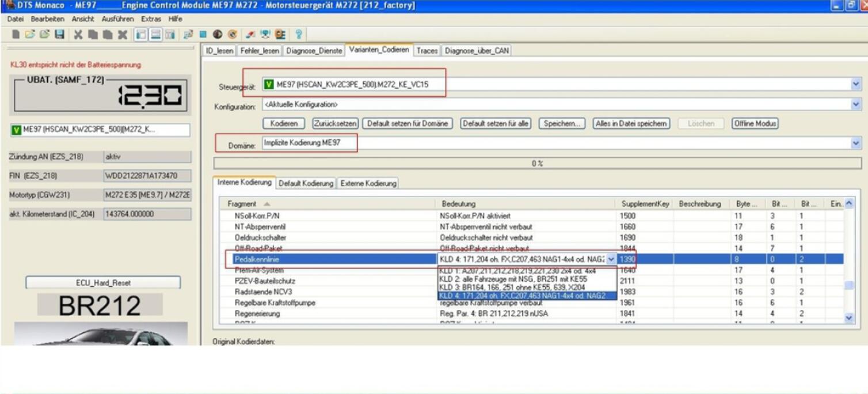Click the Open folder toolbar icon
868x394 pixels.
30,35
